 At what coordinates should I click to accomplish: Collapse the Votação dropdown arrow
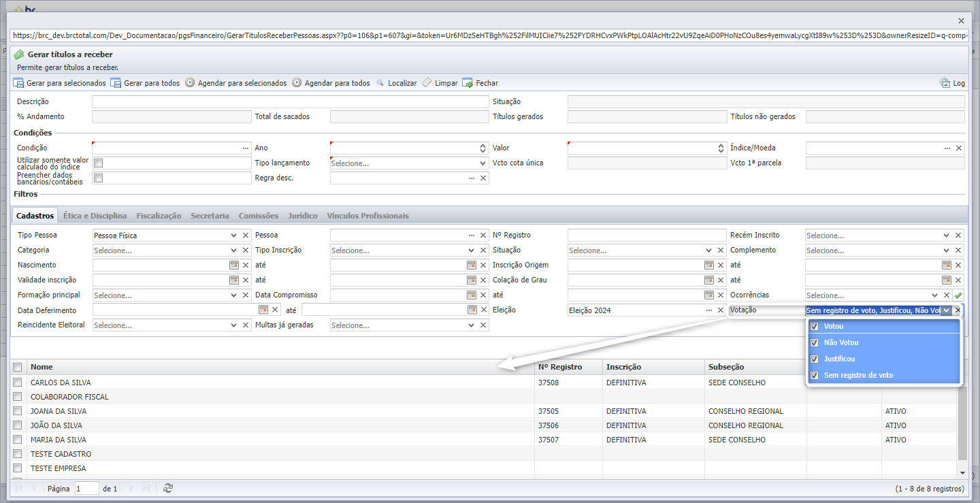tap(946, 310)
